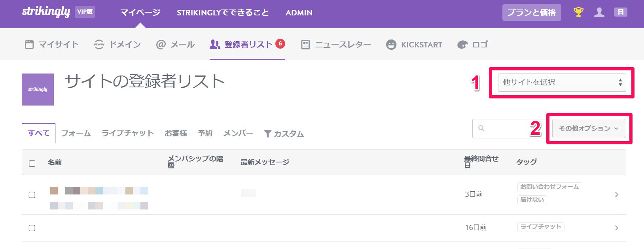Click the タグ column header
Image resolution: width=644 pixels, height=249 pixels.
point(527,162)
